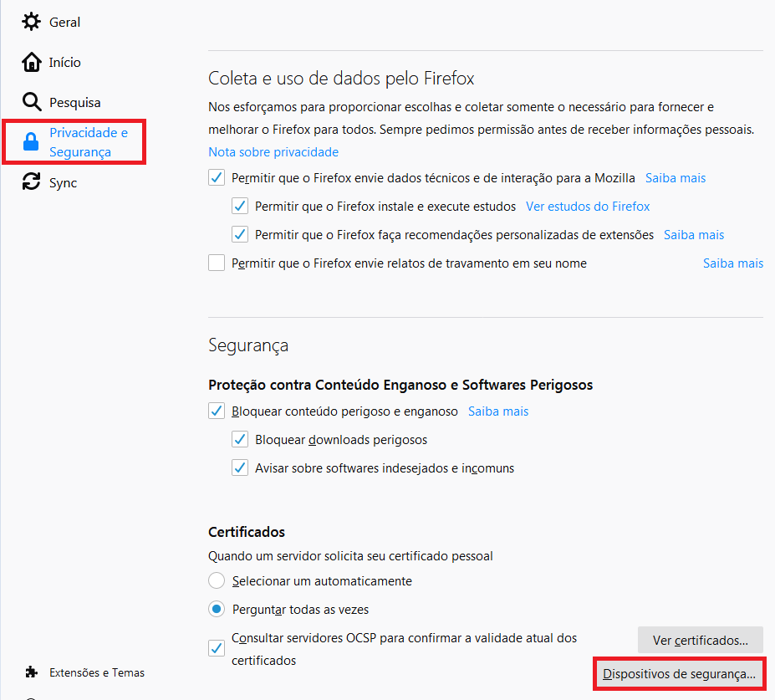Screen dimensions: 775x700
Task: Click the Sync arrows icon
Action: click(x=32, y=181)
